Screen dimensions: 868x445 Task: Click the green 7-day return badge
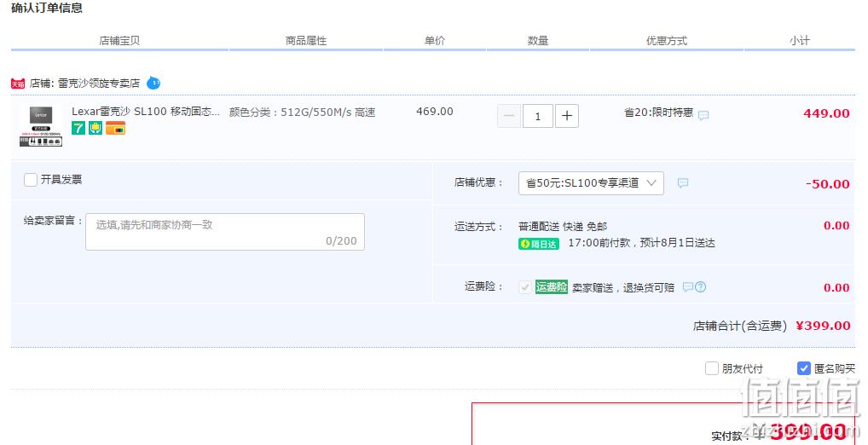click(78, 129)
